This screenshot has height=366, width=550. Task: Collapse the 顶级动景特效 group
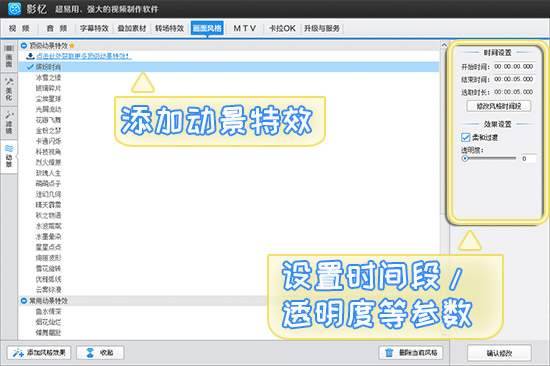[x=24, y=46]
